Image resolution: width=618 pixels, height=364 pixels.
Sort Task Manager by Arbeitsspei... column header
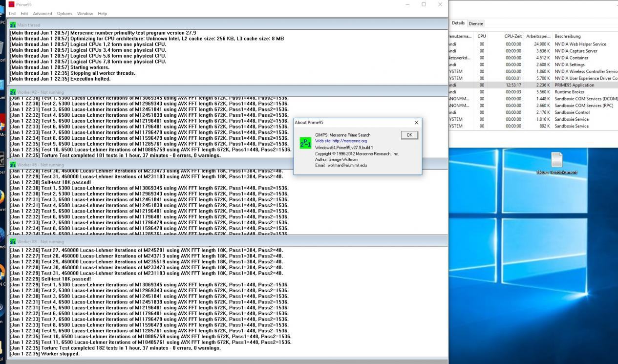(x=538, y=36)
